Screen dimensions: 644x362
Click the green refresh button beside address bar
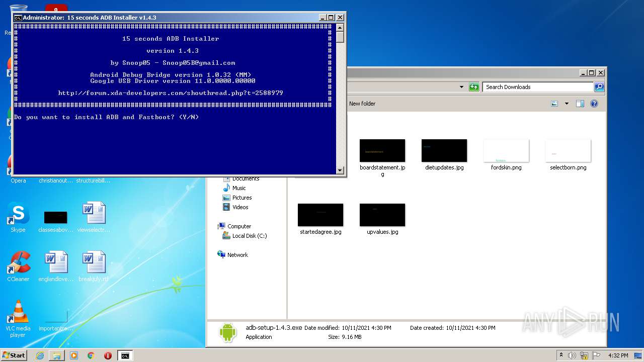point(474,87)
